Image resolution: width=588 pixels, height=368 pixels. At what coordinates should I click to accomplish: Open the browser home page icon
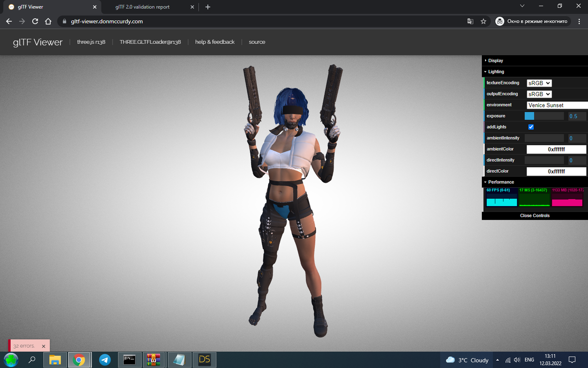point(48,21)
